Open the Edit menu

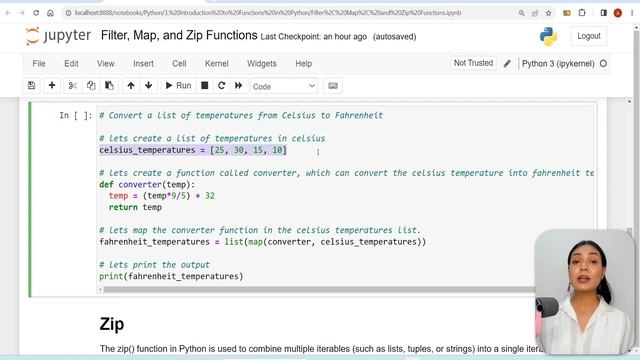(x=71, y=64)
